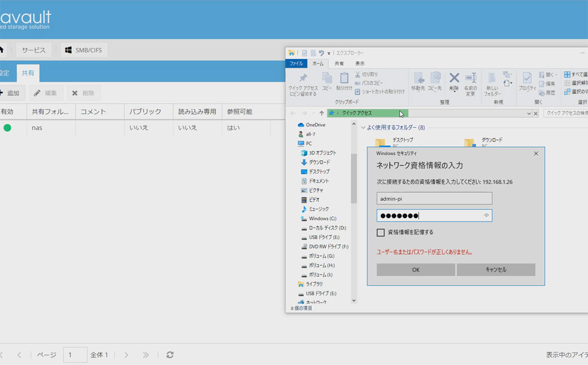The width and height of the screenshot is (588, 365).
Task: Open the address bar history dropdown arrow
Action: point(529,114)
